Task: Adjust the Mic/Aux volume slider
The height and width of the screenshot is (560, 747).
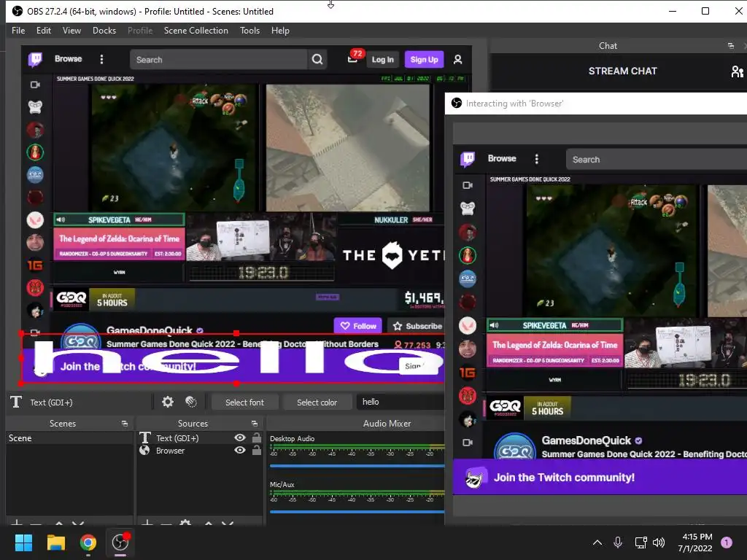Action: [357, 512]
